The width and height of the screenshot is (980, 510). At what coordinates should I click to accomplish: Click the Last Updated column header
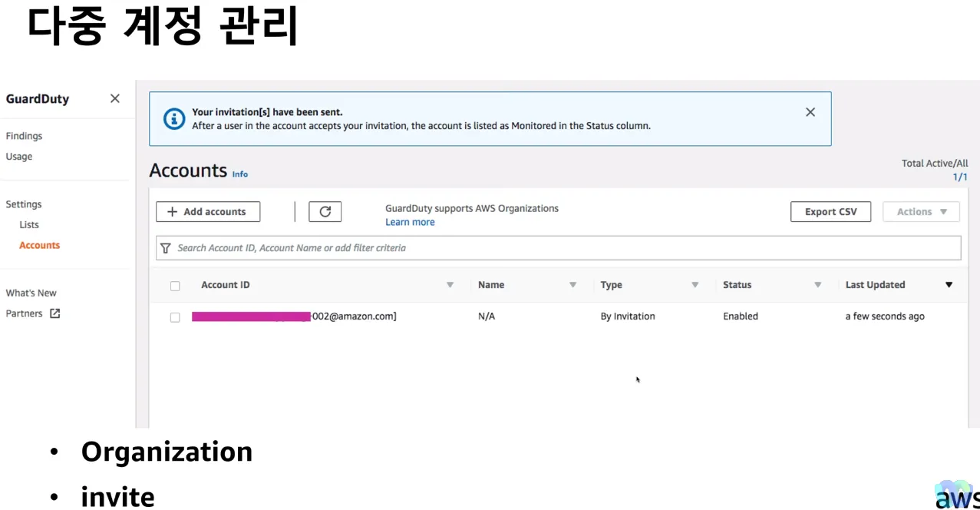pyautogui.click(x=876, y=285)
